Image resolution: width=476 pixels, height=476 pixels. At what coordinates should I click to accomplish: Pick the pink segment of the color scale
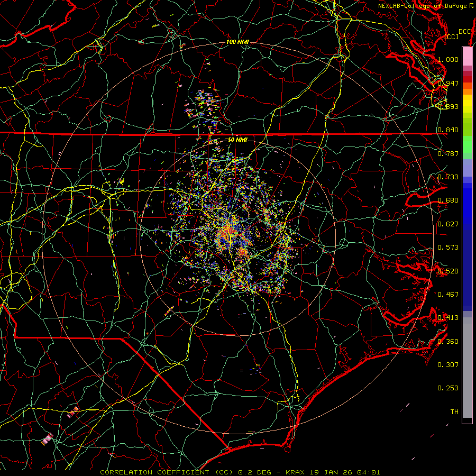click(467, 57)
